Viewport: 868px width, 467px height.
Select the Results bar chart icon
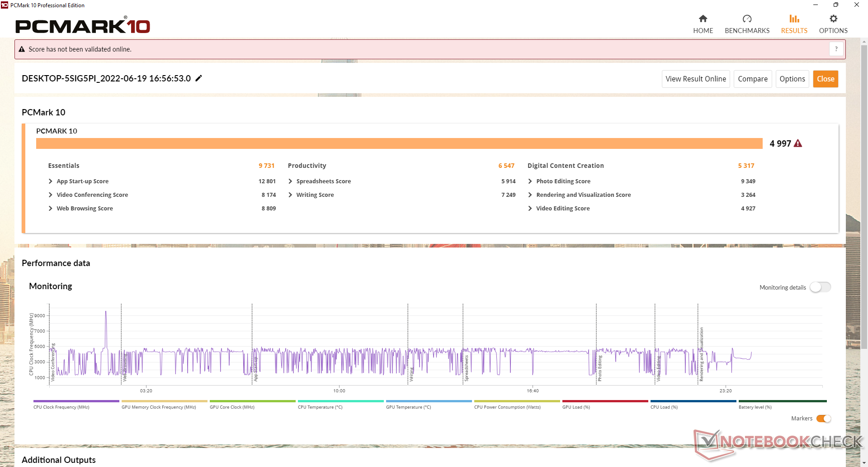[x=794, y=19]
